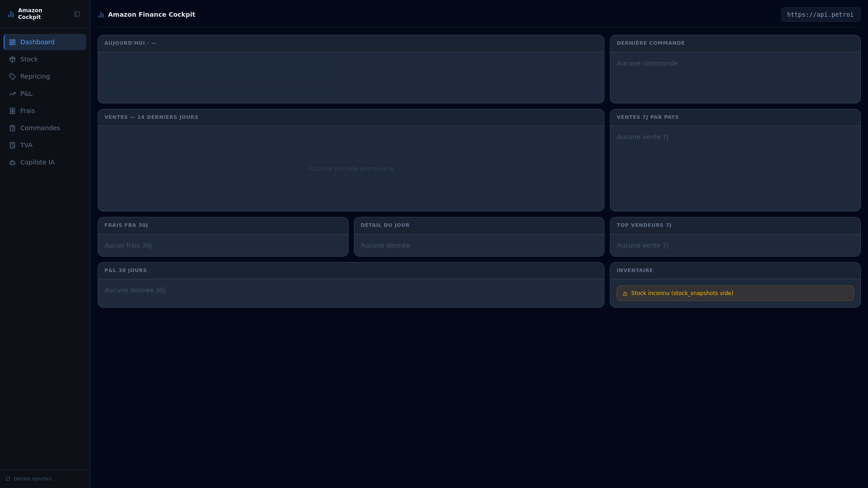Open the Commandes page
The image size is (868, 488).
[x=45, y=128]
